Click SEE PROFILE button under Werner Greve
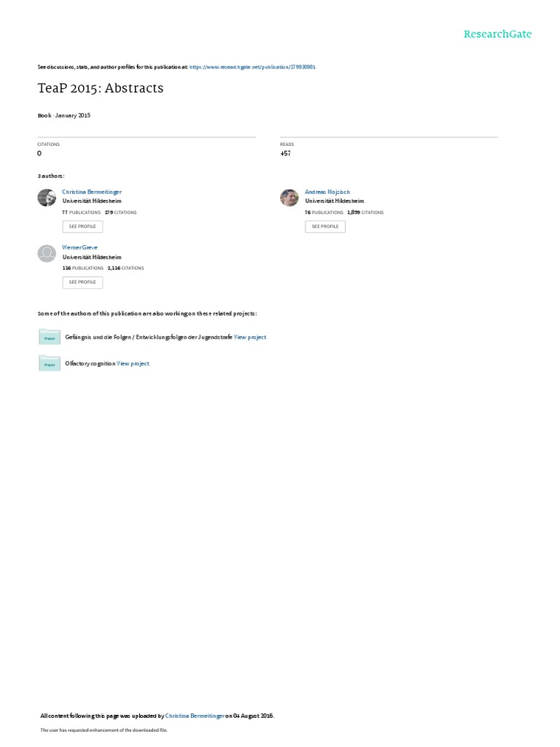The height and width of the screenshot is (747, 560). click(x=82, y=282)
